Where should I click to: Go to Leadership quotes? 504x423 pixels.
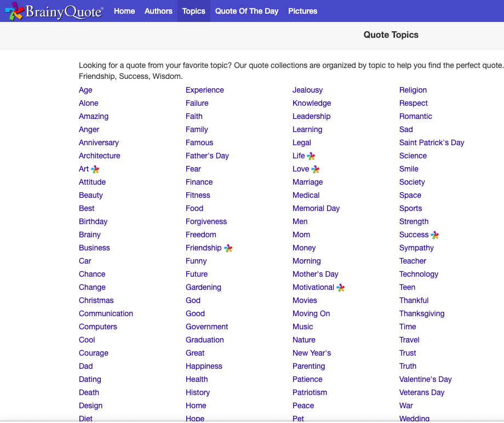(x=312, y=116)
